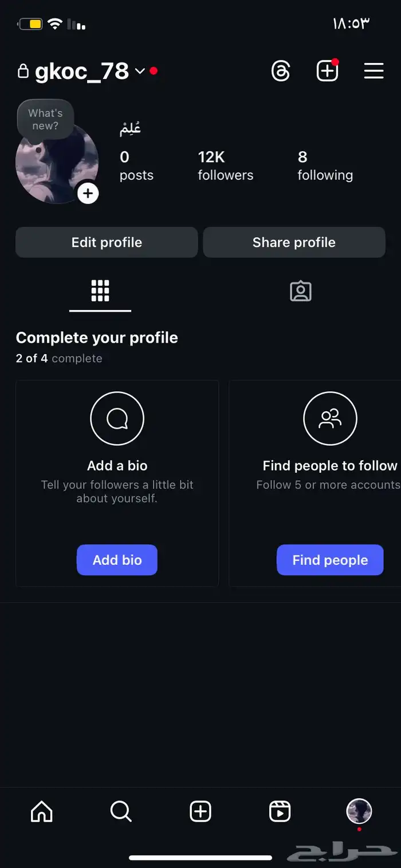This screenshot has width=401, height=868.
Task: Go to the Home feed icon
Action: point(41,811)
